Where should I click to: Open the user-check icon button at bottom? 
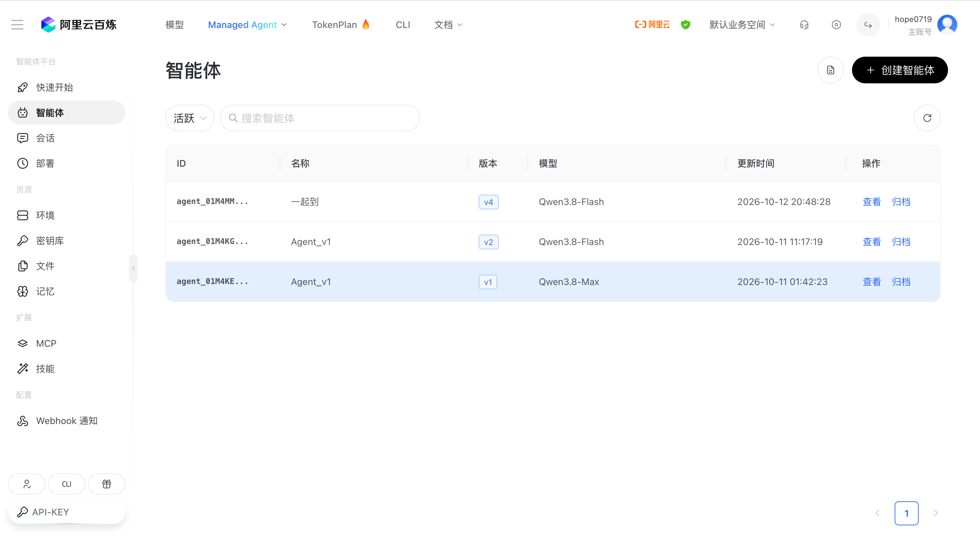tap(27, 484)
